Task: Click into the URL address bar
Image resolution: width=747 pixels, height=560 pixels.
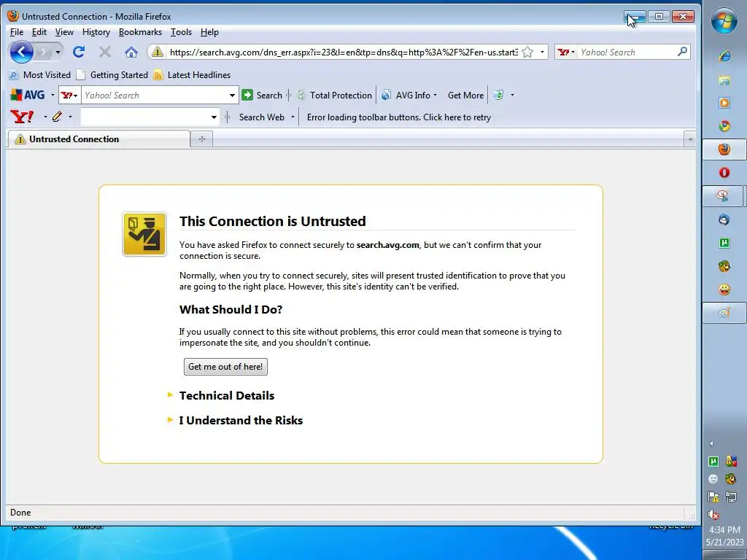Action: point(343,52)
